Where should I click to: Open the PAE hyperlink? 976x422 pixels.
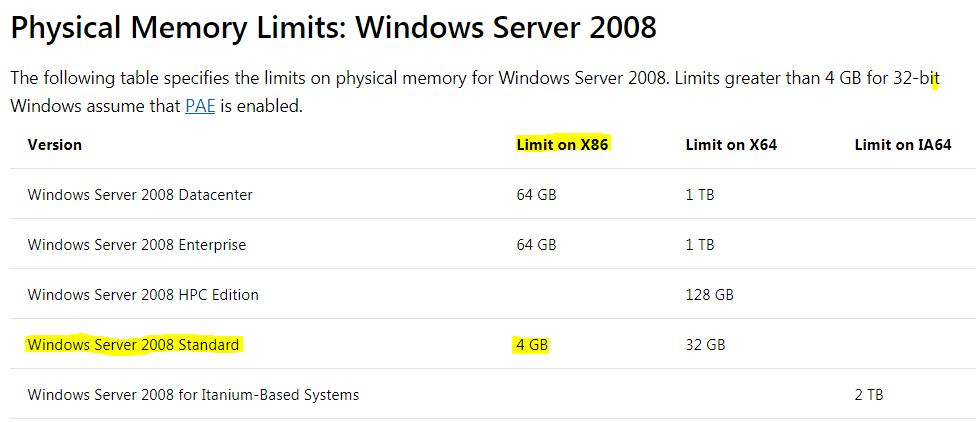coord(200,106)
